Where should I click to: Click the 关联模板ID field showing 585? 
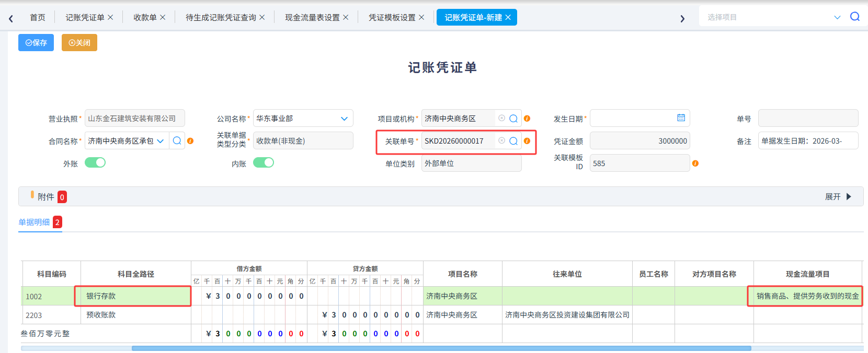(x=640, y=163)
